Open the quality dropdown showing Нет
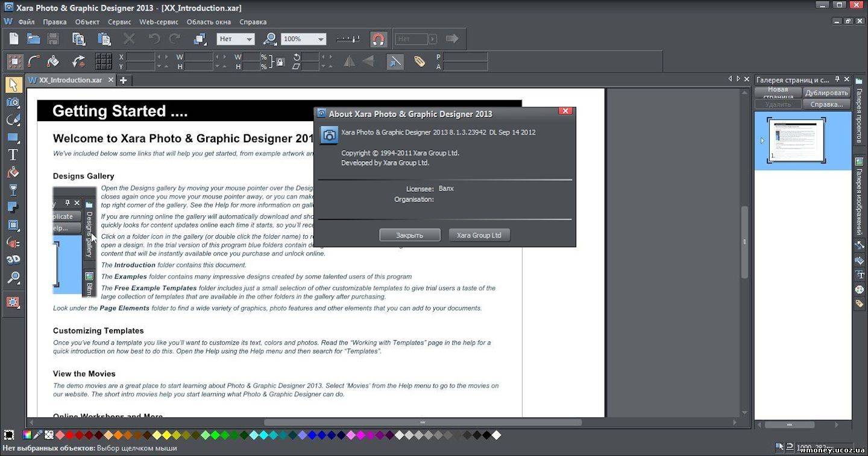Screen dimensions: 868x456 pos(236,39)
